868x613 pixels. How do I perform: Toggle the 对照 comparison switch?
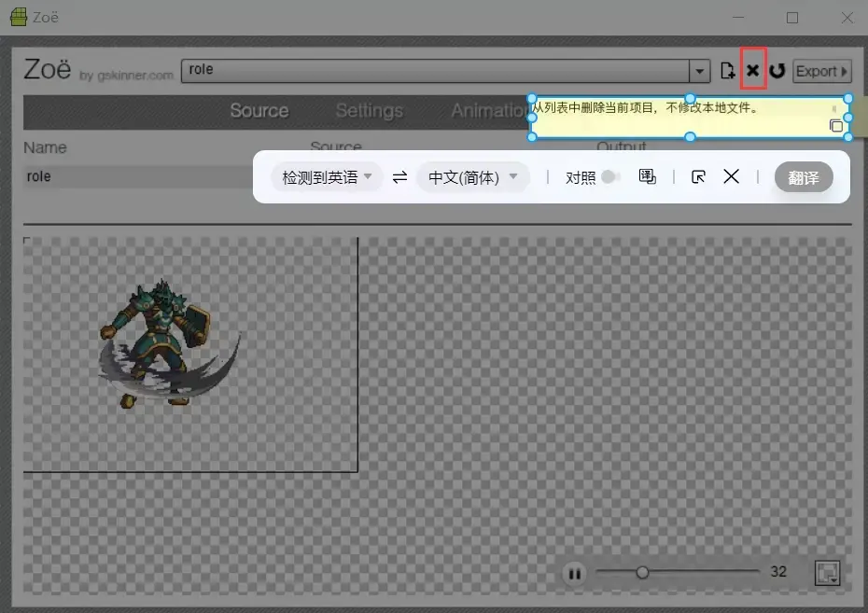611,177
